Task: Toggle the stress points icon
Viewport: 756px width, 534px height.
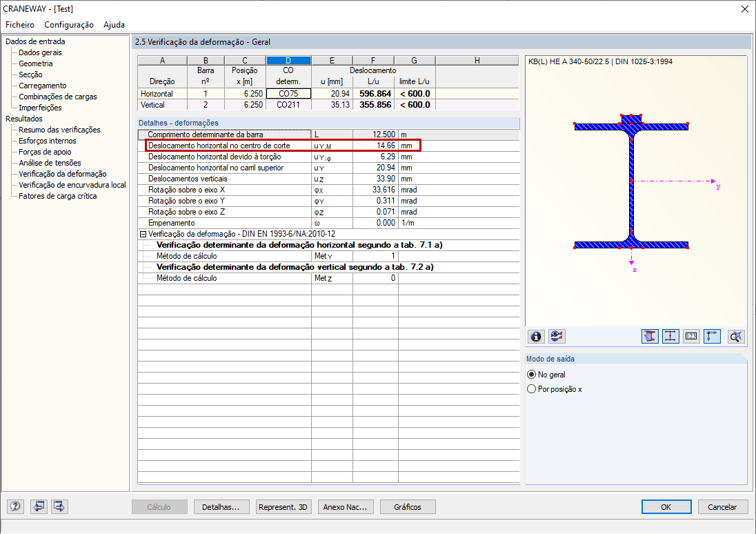Action: pyautogui.click(x=670, y=336)
